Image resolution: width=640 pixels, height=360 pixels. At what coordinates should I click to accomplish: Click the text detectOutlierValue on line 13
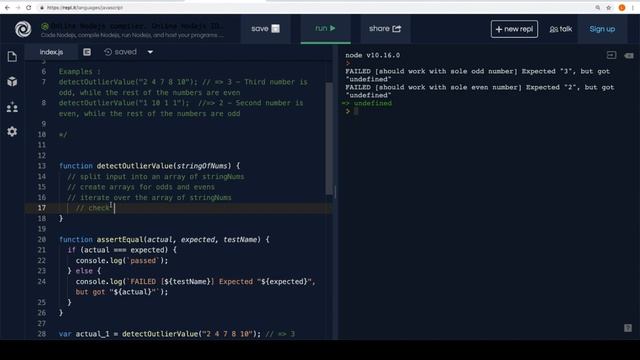135,166
